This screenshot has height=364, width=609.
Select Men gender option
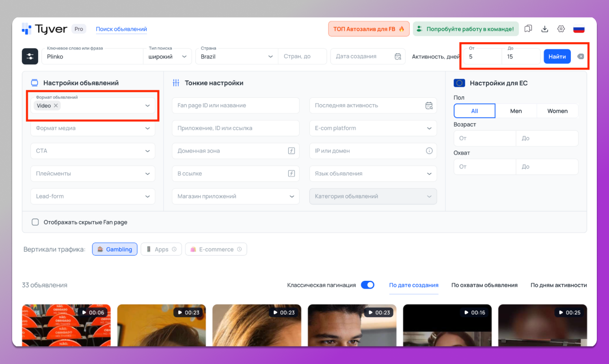coord(516,111)
